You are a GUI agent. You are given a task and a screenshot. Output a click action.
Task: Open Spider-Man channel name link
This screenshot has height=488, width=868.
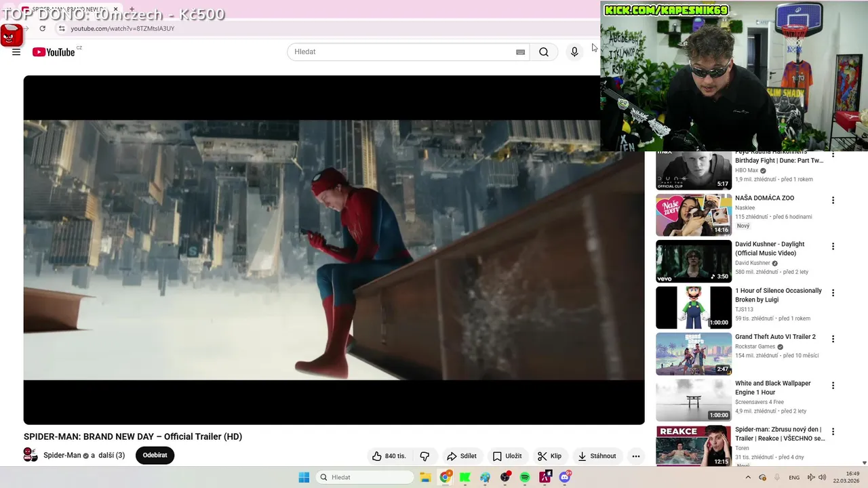[x=62, y=455]
